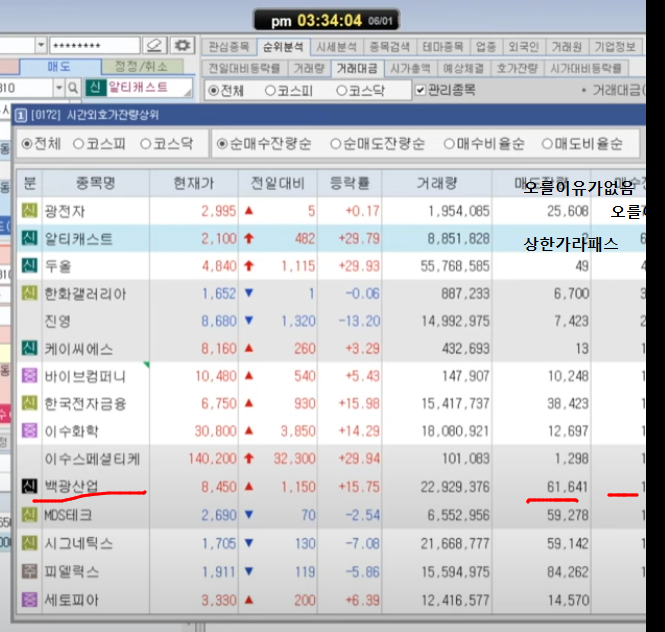The image size is (665, 632).
Task: Open the 시세분석 tab
Action: click(337, 47)
